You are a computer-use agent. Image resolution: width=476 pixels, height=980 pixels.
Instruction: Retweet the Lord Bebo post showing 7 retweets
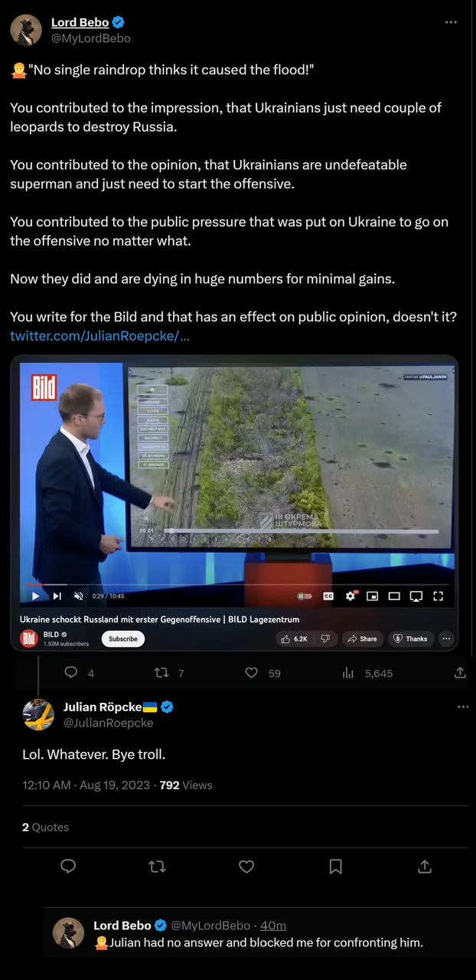point(161,672)
